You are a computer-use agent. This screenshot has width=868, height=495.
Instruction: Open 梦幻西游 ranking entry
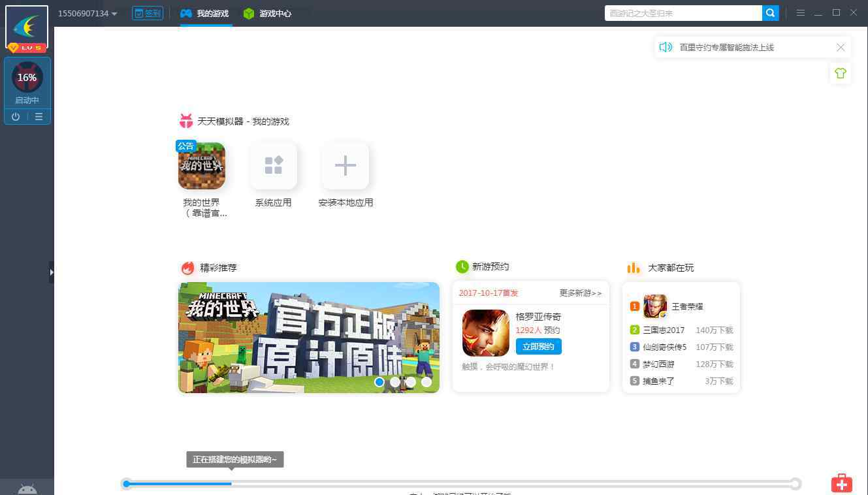click(x=681, y=364)
